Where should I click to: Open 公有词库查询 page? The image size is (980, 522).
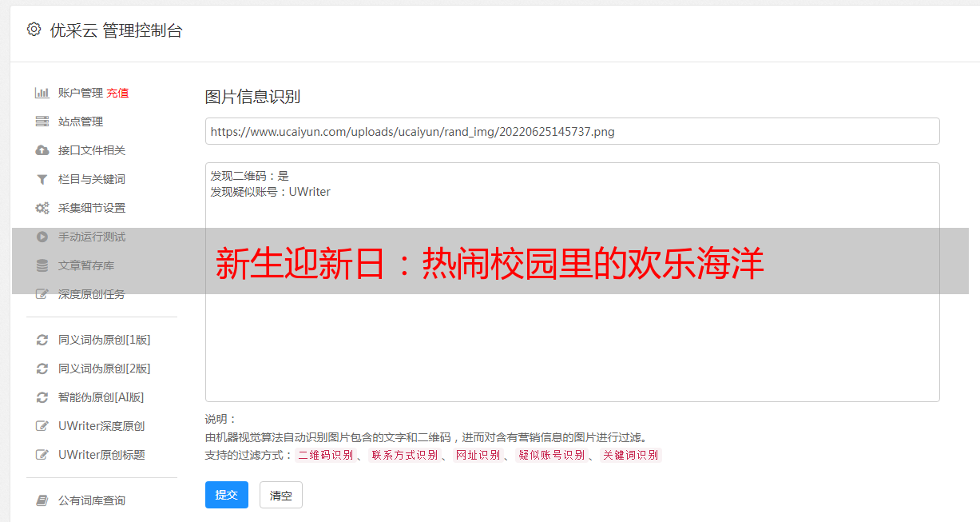[x=92, y=500]
